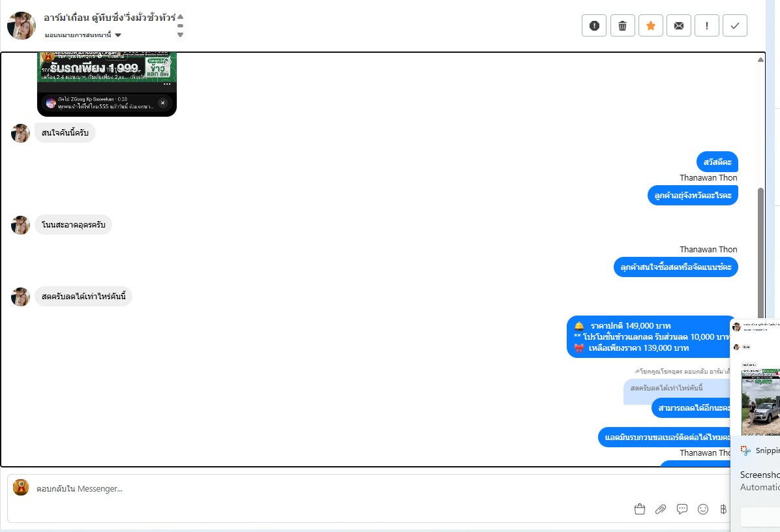Mark conversation done with the checkmark
The width and height of the screenshot is (780, 532).
[x=735, y=26]
